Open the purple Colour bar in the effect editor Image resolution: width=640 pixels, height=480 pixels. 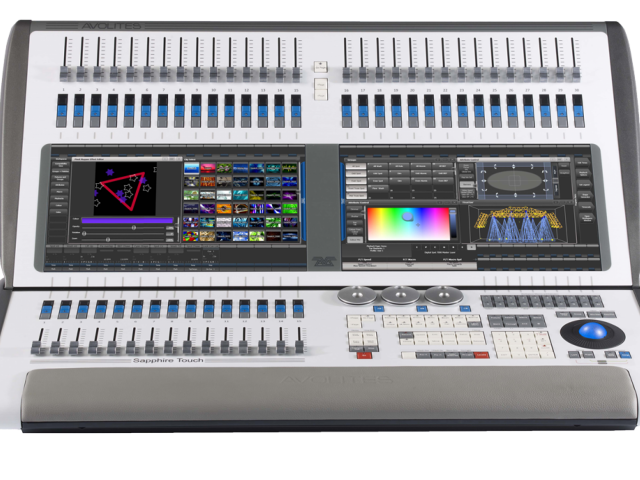[x=127, y=220]
